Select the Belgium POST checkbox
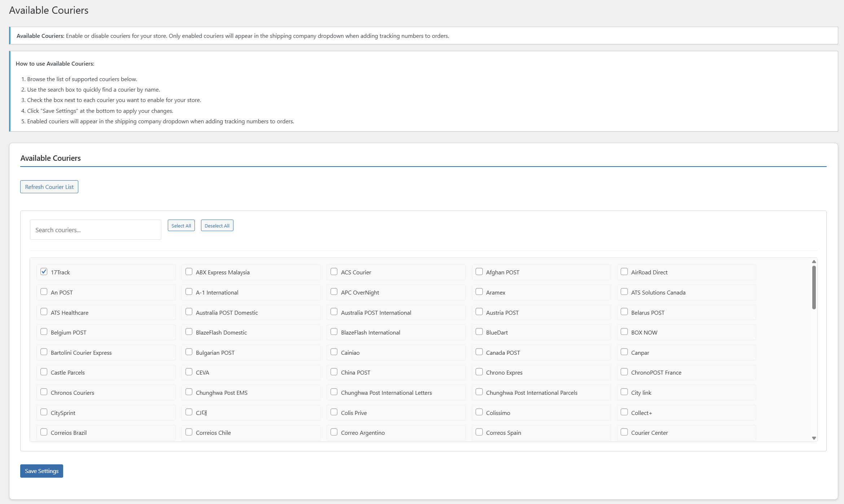The height and width of the screenshot is (504, 844). coord(44,332)
